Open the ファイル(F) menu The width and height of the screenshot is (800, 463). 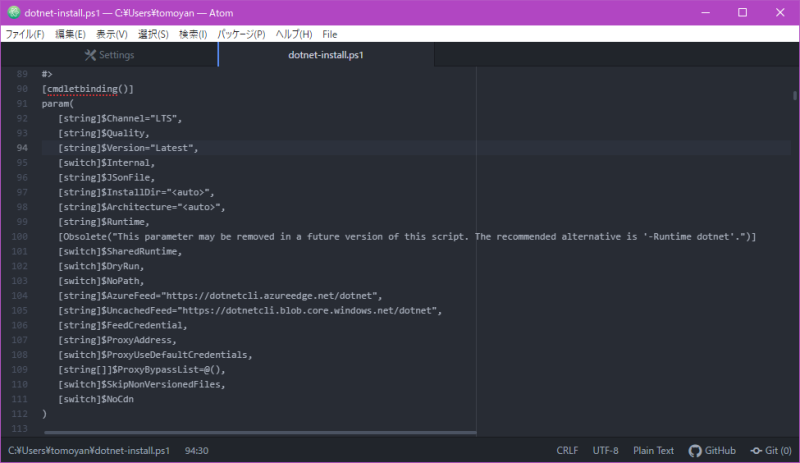(x=24, y=34)
